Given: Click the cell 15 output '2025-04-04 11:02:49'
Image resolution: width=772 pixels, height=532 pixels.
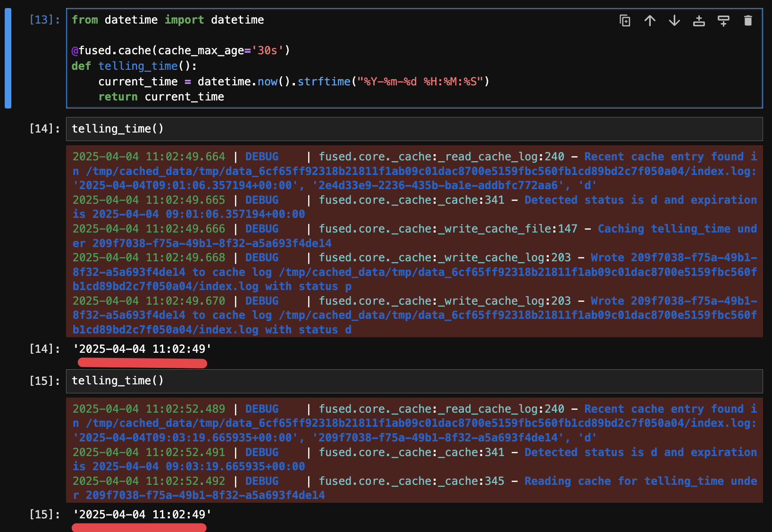Looking at the screenshot, I should tap(142, 515).
